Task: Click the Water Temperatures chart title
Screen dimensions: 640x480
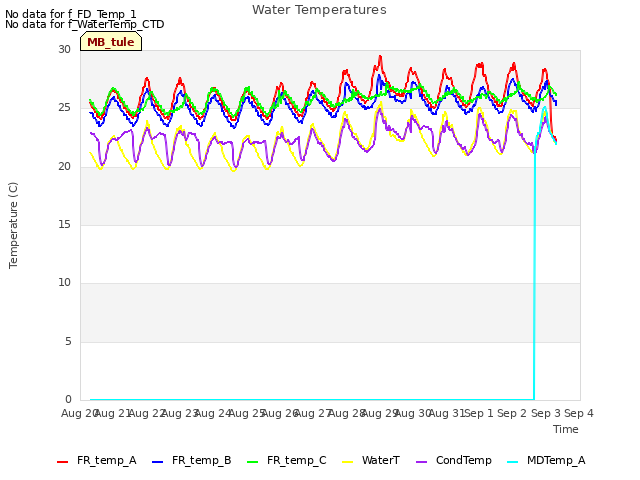Action: click(x=319, y=10)
